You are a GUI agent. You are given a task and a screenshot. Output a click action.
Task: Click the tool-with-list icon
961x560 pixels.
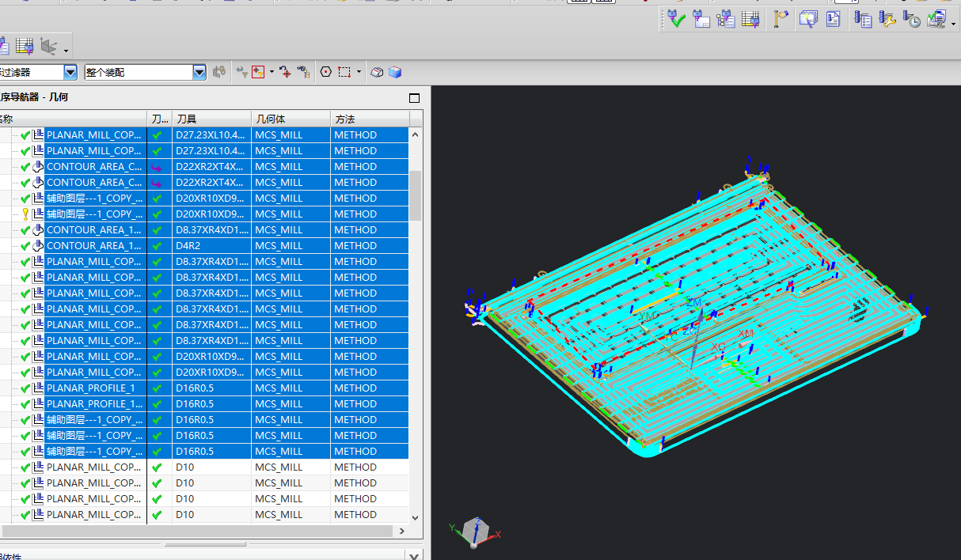click(864, 19)
